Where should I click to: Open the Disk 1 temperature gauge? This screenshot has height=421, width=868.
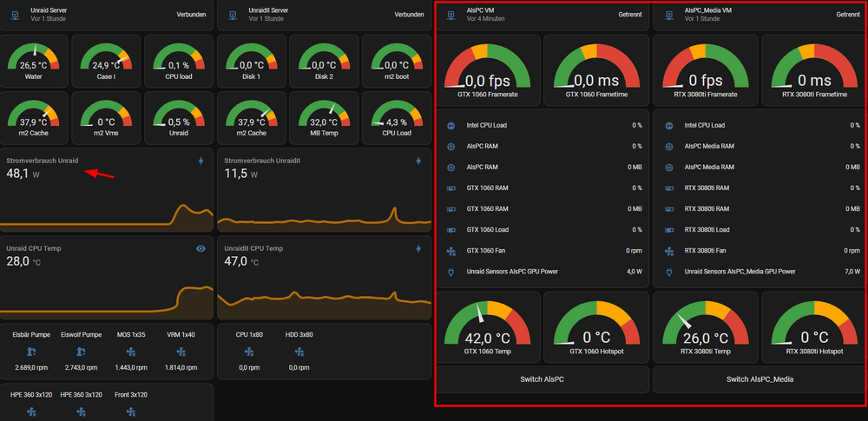click(252, 61)
